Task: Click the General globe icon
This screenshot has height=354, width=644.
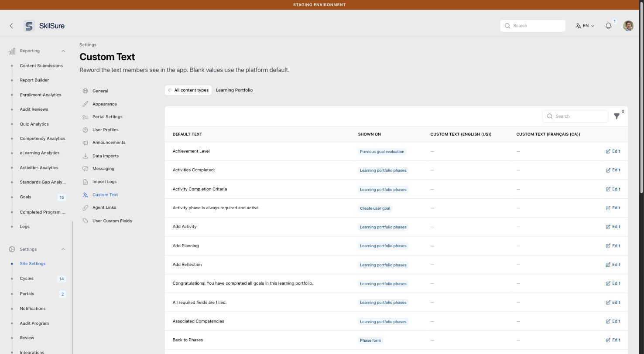Action: 86,91
